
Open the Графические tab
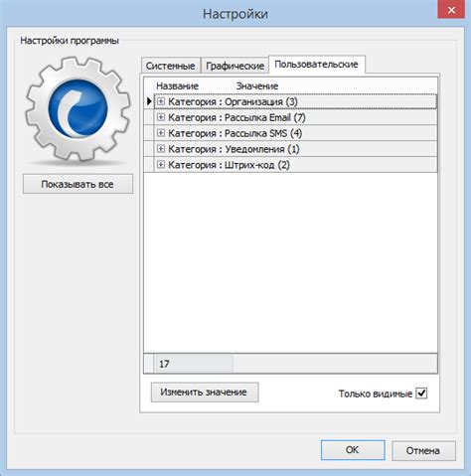tap(235, 66)
